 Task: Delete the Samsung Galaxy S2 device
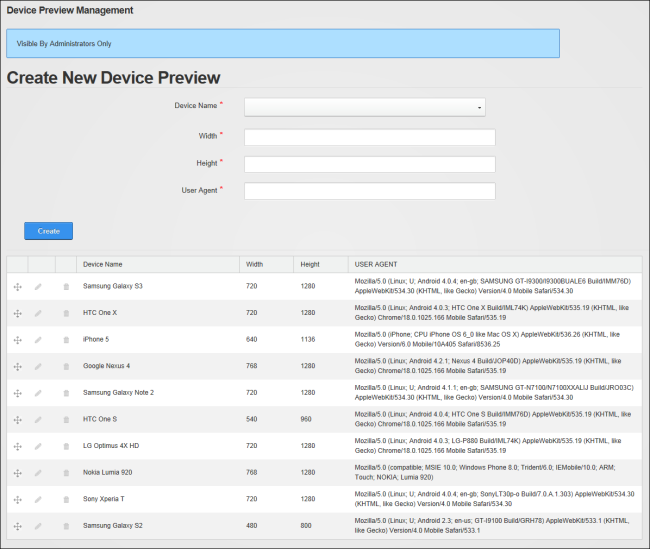(66, 526)
